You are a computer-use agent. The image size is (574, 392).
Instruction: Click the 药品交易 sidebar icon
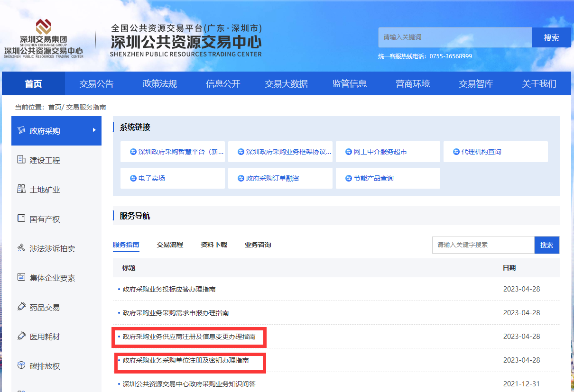[x=21, y=307]
